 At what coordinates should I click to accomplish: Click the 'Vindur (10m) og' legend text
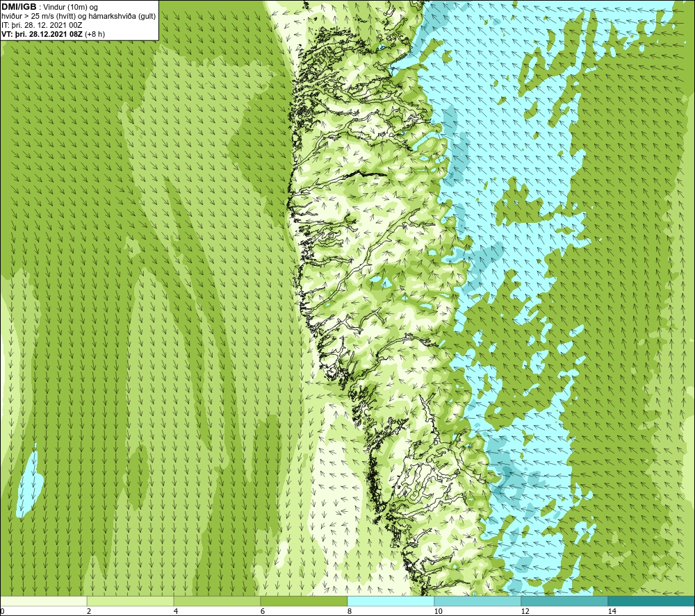(x=70, y=8)
